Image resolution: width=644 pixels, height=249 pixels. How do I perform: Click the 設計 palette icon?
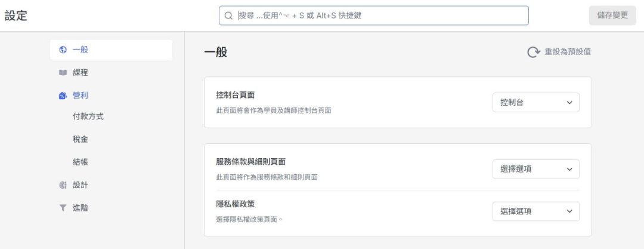point(63,185)
